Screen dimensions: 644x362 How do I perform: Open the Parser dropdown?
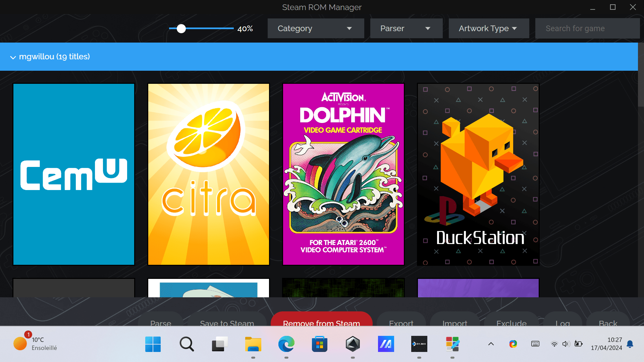pos(406,28)
